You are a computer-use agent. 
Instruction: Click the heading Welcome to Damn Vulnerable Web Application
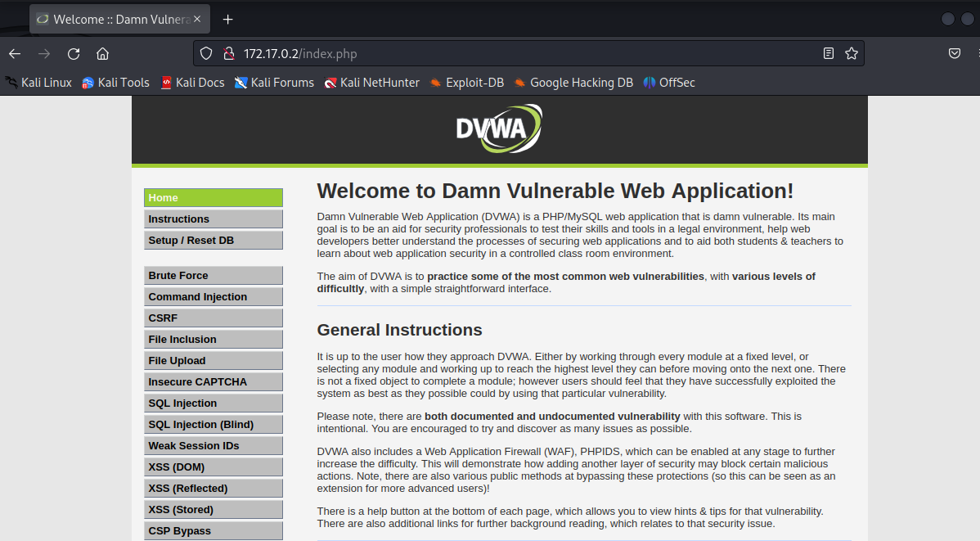coord(555,191)
